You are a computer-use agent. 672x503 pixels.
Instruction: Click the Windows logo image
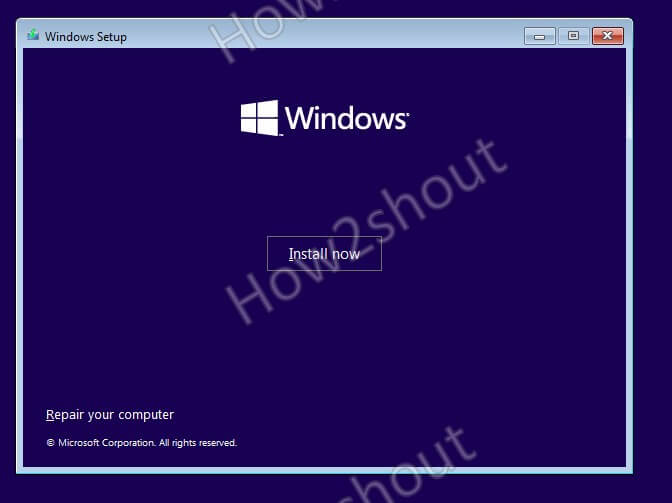point(325,117)
